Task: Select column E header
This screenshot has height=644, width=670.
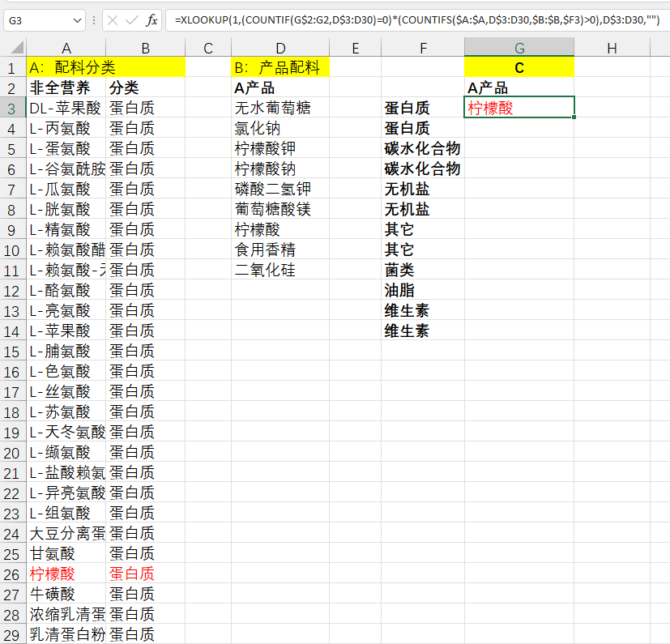Action: pyautogui.click(x=355, y=48)
